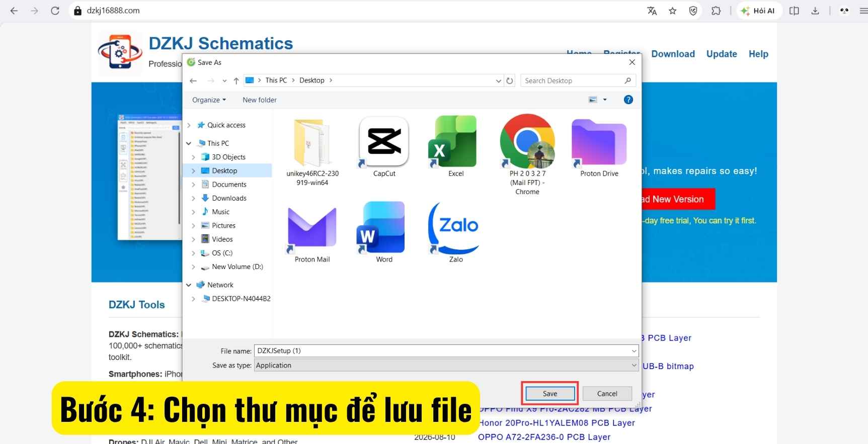Open Save As dialog help
This screenshot has width=868, height=444.
pyautogui.click(x=628, y=100)
